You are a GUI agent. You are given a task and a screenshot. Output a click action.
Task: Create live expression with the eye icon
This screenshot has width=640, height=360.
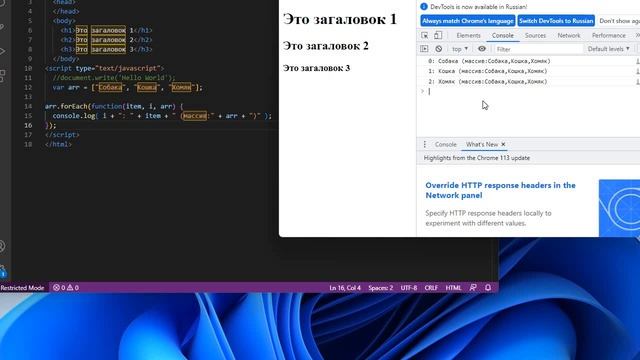tap(482, 49)
